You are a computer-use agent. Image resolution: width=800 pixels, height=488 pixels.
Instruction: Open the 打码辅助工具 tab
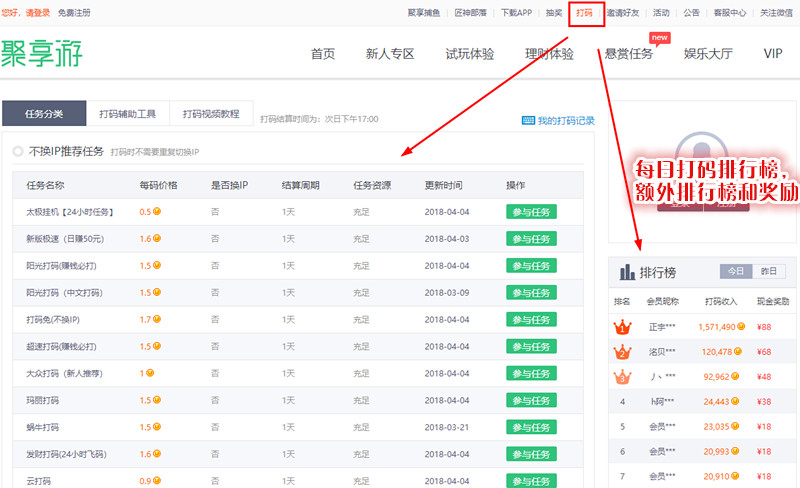coord(128,113)
